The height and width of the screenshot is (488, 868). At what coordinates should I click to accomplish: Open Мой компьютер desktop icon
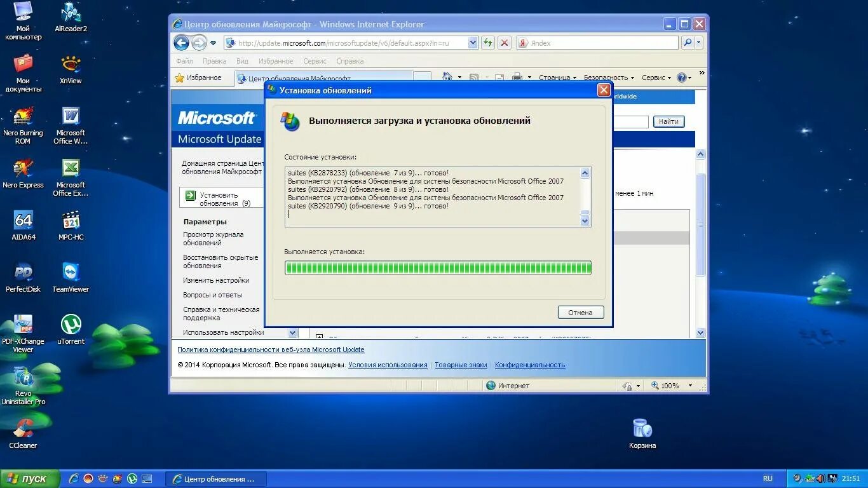click(23, 22)
